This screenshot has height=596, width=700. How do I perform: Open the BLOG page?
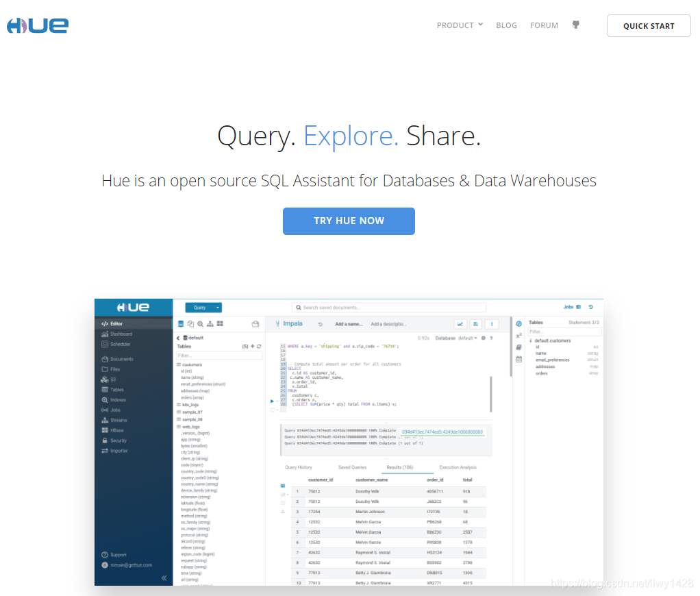506,25
